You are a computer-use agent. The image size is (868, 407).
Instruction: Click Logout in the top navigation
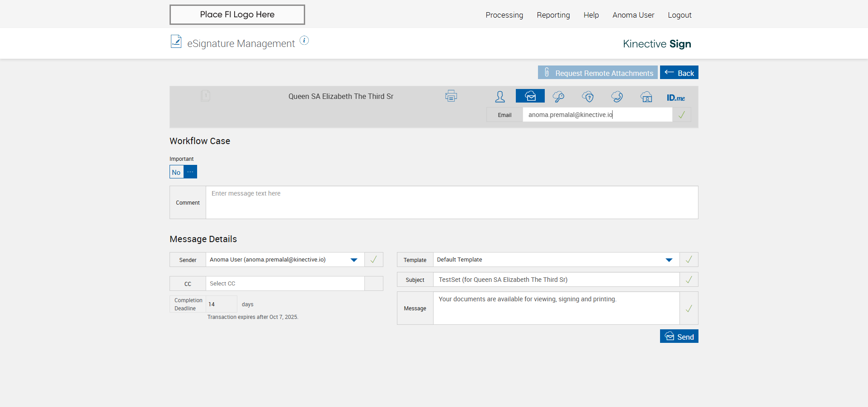pos(679,15)
